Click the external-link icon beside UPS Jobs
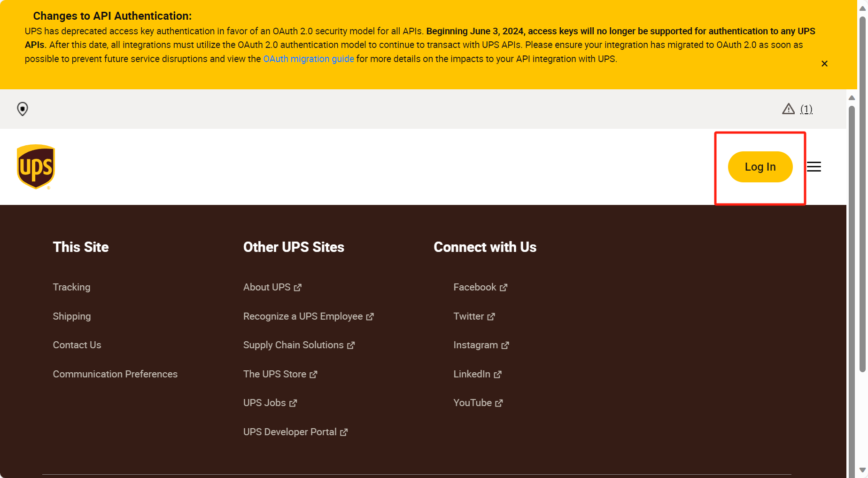The image size is (868, 478). 293,403
